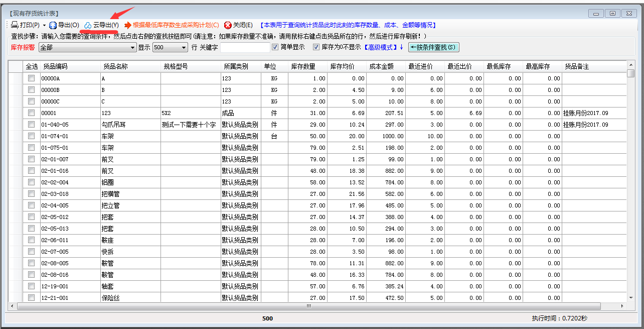The image size is (644, 329).
Task: Maximize the inventory statistics window
Action: (x=612, y=13)
